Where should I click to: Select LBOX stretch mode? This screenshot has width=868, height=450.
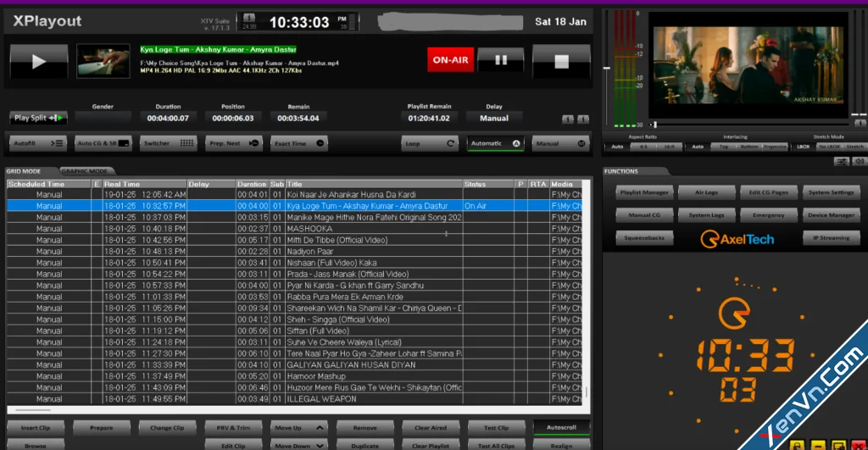coord(804,147)
